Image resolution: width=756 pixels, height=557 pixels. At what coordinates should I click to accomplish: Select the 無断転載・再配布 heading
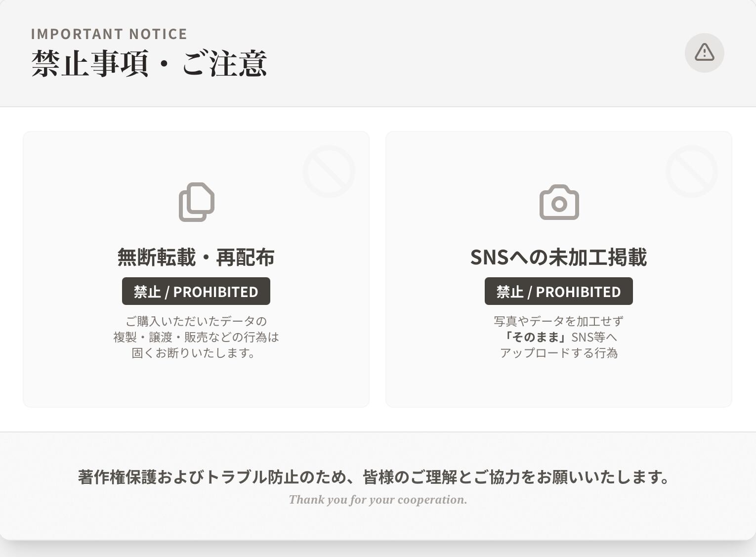coord(196,257)
